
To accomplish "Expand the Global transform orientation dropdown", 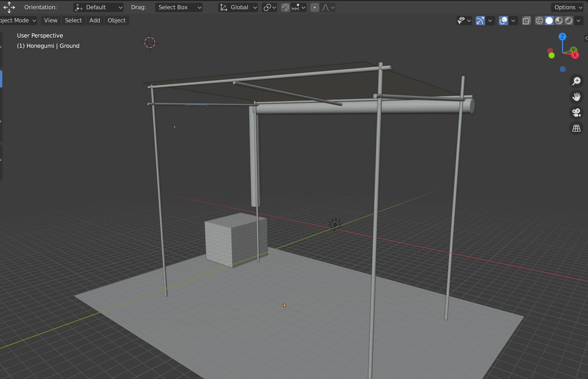I will (x=237, y=7).
